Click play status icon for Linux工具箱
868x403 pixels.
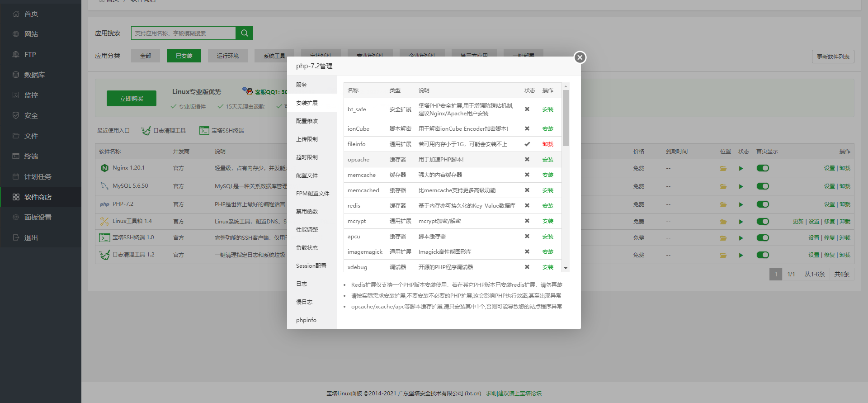tap(741, 222)
